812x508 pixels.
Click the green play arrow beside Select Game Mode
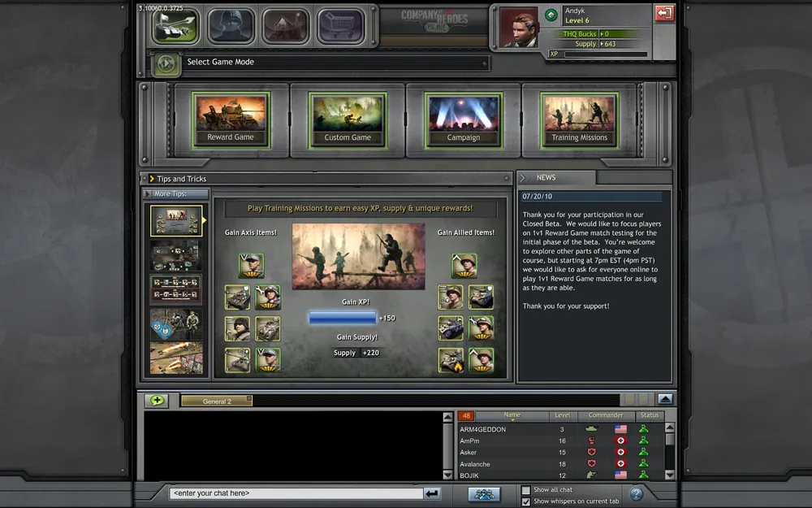point(166,63)
